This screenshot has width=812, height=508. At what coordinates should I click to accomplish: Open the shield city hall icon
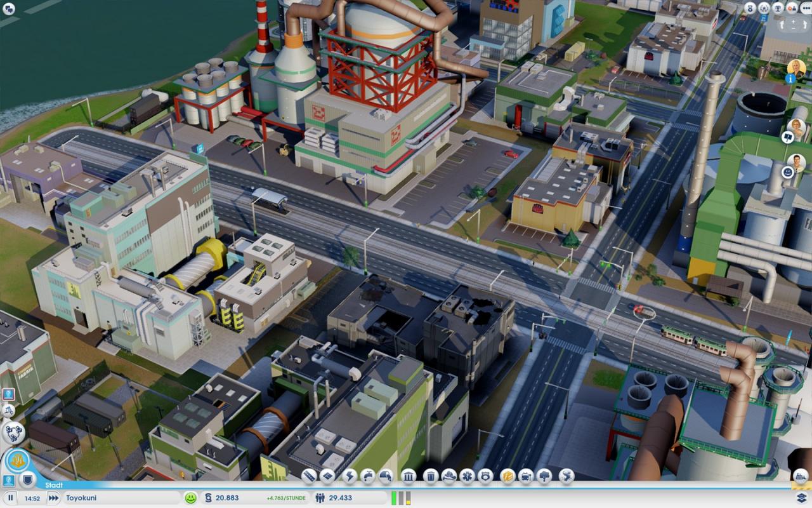(x=27, y=481)
